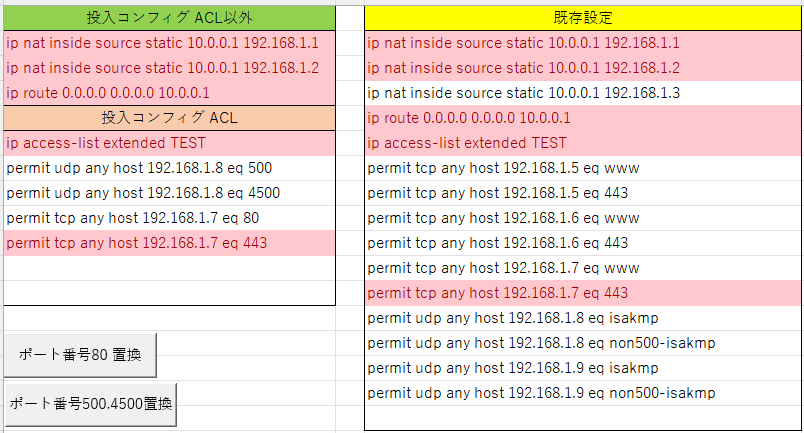
Task: Select permit tcp 192.168.1.6 eq 443 cell
Action: (583, 243)
